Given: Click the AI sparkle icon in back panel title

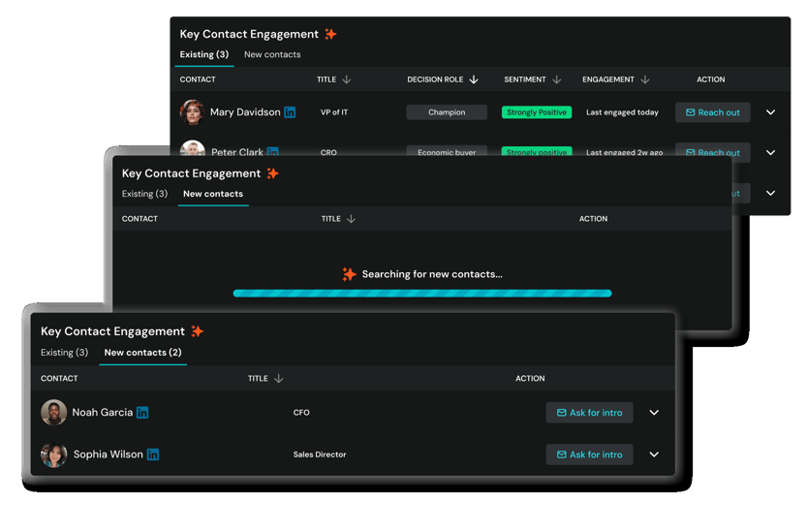Looking at the screenshot, I should coord(330,34).
